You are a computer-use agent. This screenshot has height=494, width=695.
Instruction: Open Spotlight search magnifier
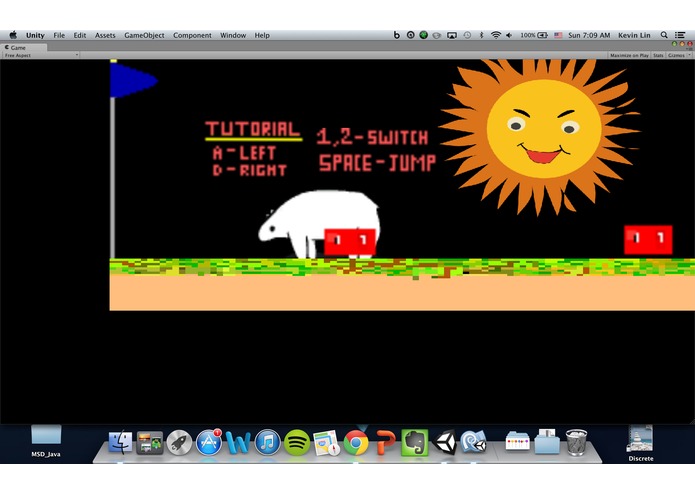664,35
